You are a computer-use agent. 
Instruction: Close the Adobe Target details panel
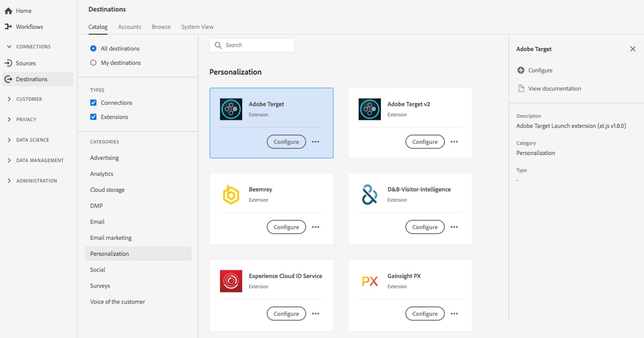coord(633,49)
